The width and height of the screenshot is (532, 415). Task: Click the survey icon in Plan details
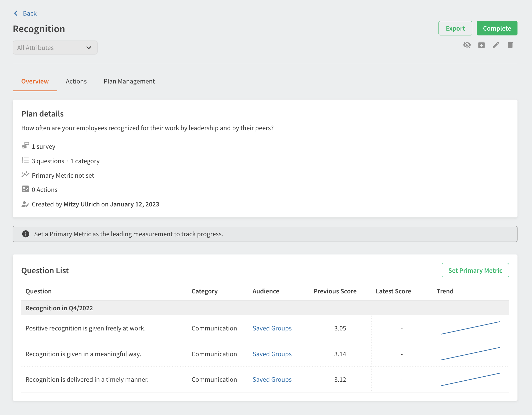click(25, 146)
